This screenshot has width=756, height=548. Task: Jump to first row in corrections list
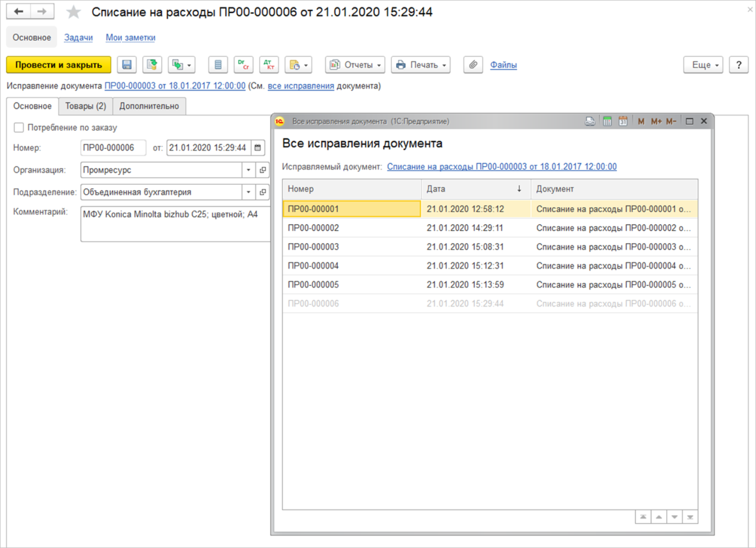pyautogui.click(x=643, y=517)
